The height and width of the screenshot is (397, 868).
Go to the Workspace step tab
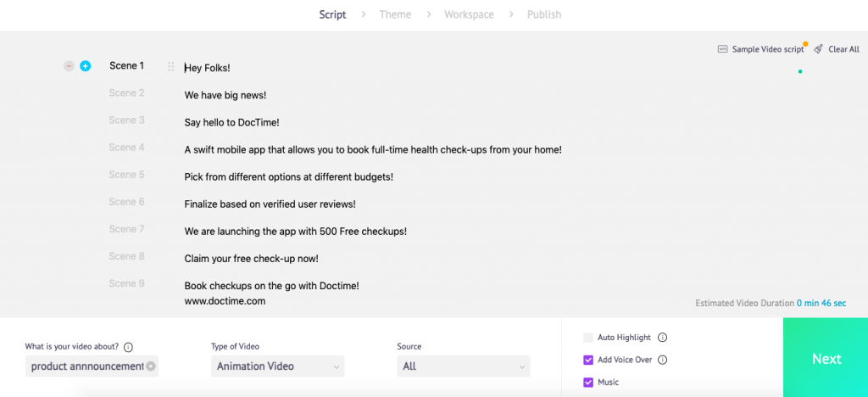469,14
